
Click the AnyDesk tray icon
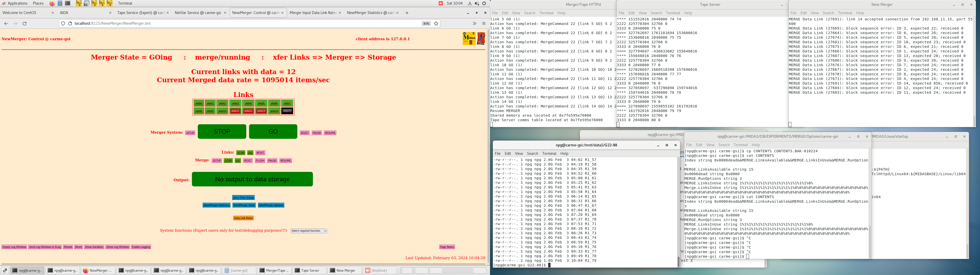[440, 3]
